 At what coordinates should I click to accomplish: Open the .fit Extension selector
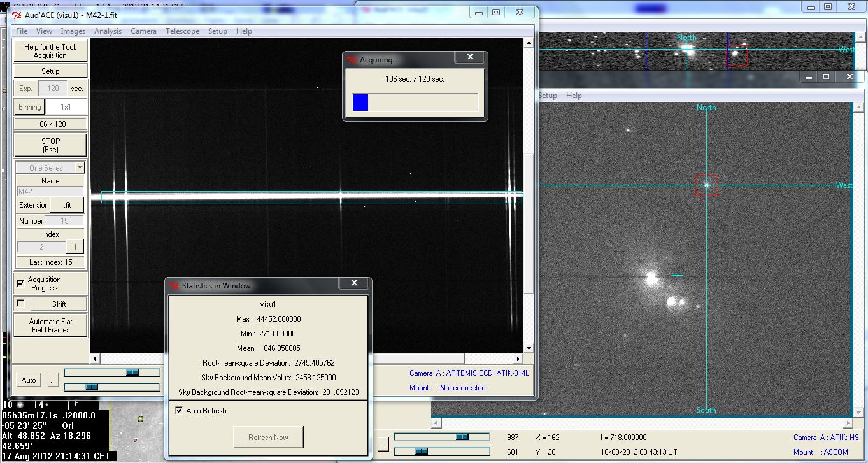[x=68, y=205]
